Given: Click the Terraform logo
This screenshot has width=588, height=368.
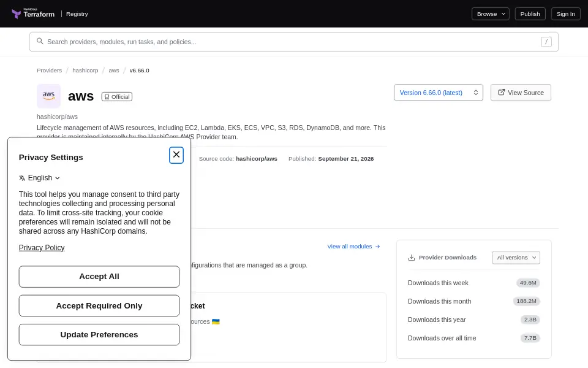Looking at the screenshot, I should click(x=33, y=13).
